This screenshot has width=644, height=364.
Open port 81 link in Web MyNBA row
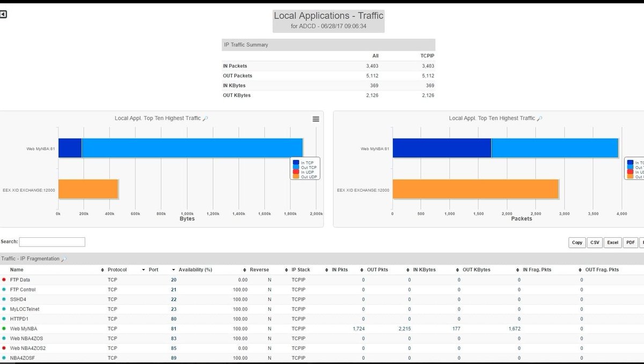click(172, 329)
